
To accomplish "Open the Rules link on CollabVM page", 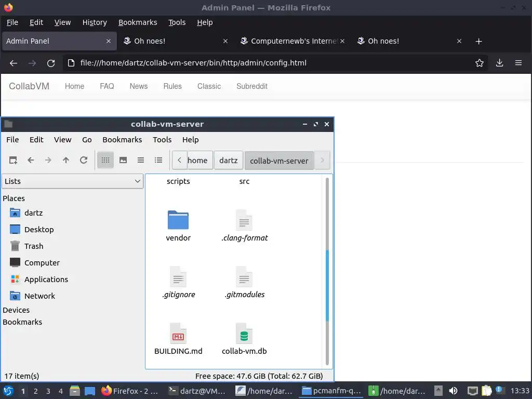I will (x=172, y=86).
